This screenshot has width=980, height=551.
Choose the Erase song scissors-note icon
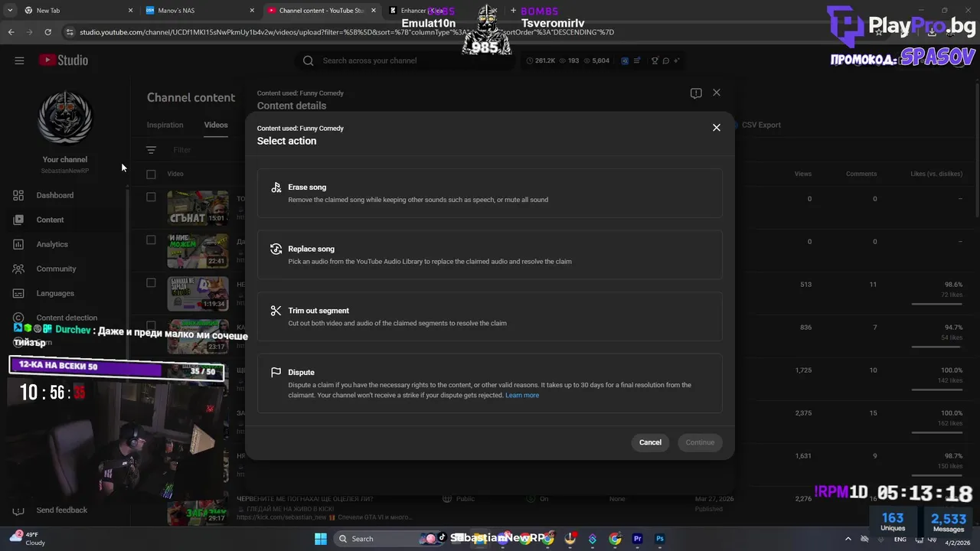(x=276, y=187)
